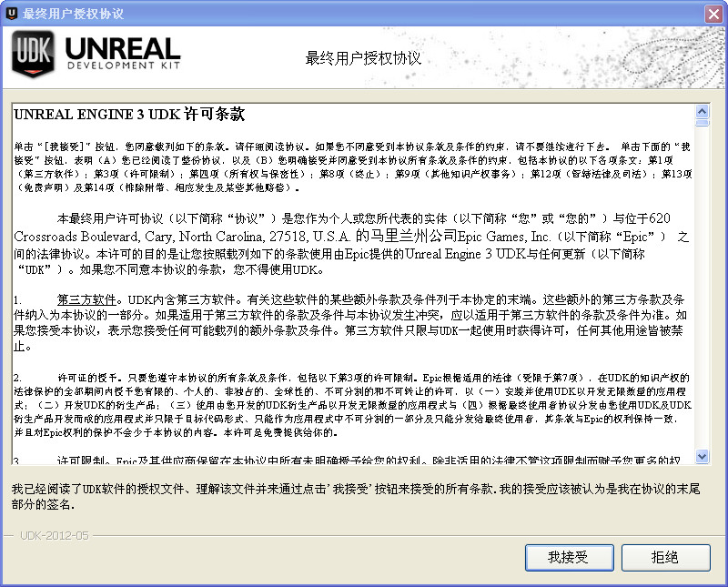
Task: Click the '最终用户授权协议' header title text
Action: coord(363,58)
